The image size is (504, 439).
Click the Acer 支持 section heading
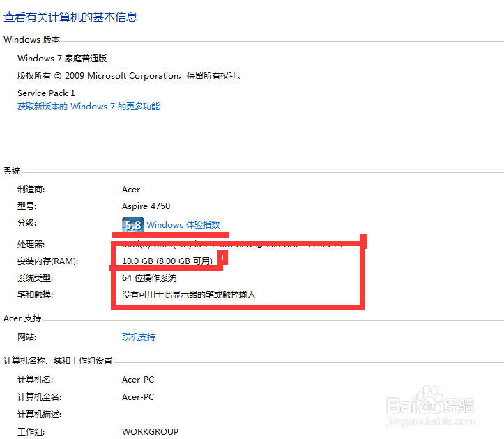(x=22, y=318)
